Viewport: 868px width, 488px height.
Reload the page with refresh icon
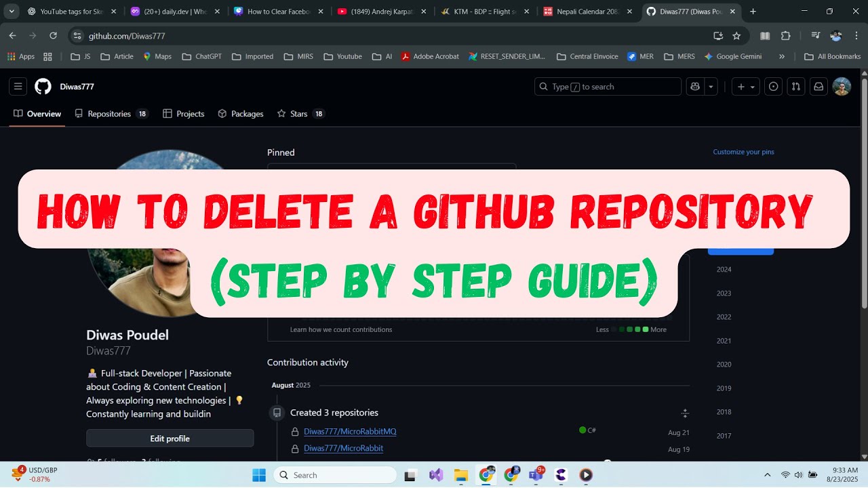pos(53,36)
